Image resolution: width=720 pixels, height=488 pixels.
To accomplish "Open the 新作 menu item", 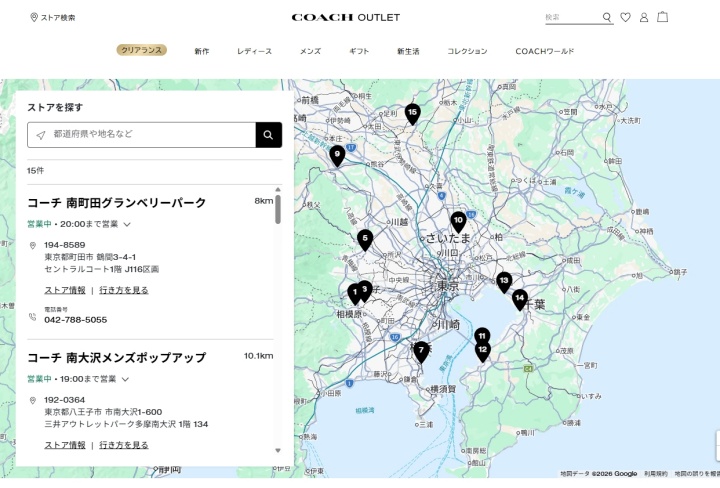I will pos(202,51).
